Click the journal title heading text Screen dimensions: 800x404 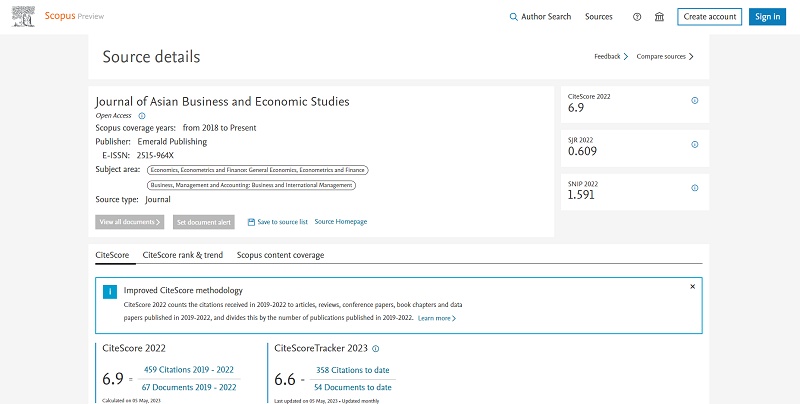coord(222,102)
